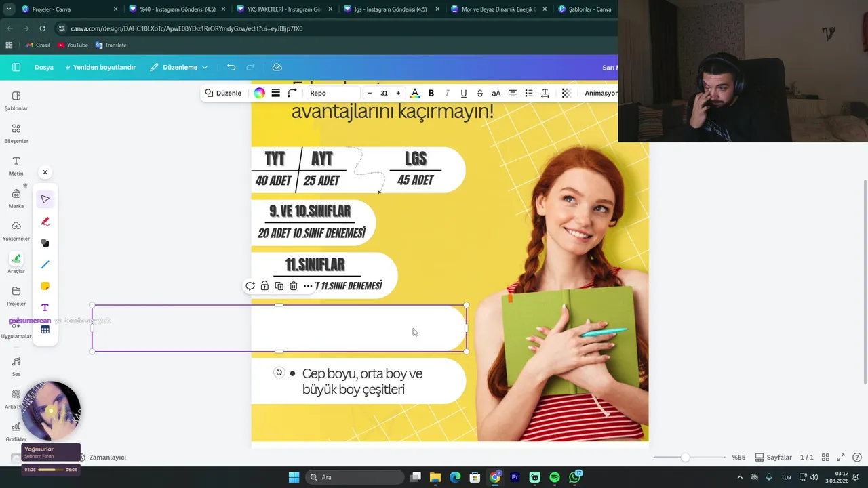Screen dimensions: 868x488
Task: Click the Animasyon button
Action: [x=601, y=93]
